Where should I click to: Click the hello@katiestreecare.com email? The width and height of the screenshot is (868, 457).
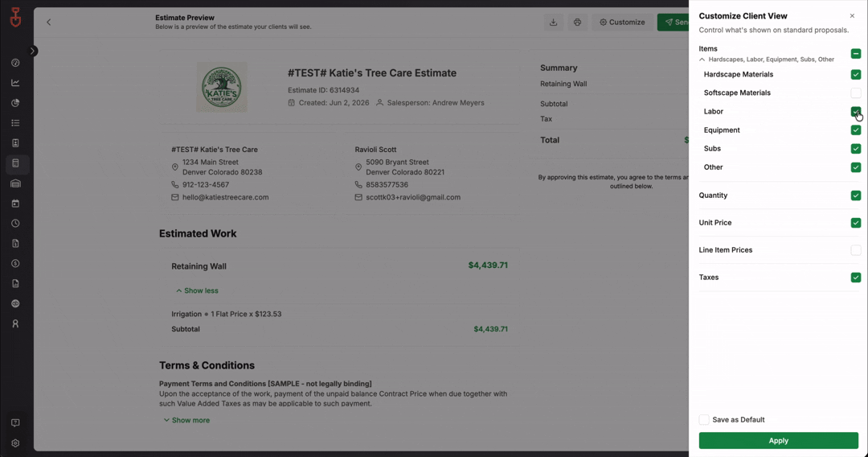[x=225, y=197]
